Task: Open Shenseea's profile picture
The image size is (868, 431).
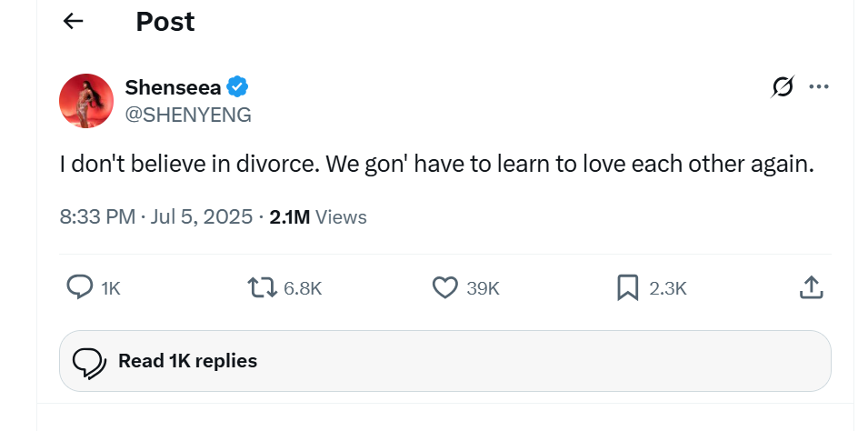Action: point(86,101)
